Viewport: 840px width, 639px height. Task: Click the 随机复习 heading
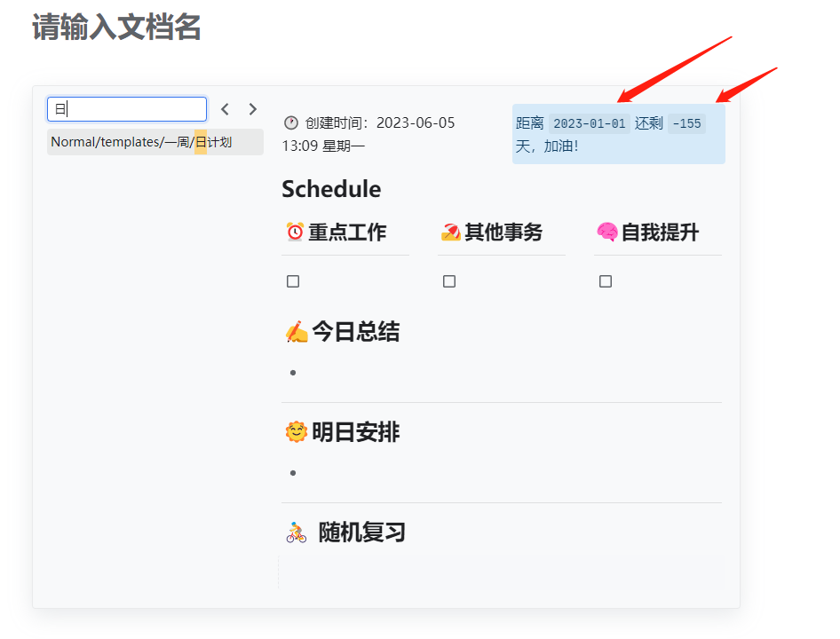click(362, 532)
